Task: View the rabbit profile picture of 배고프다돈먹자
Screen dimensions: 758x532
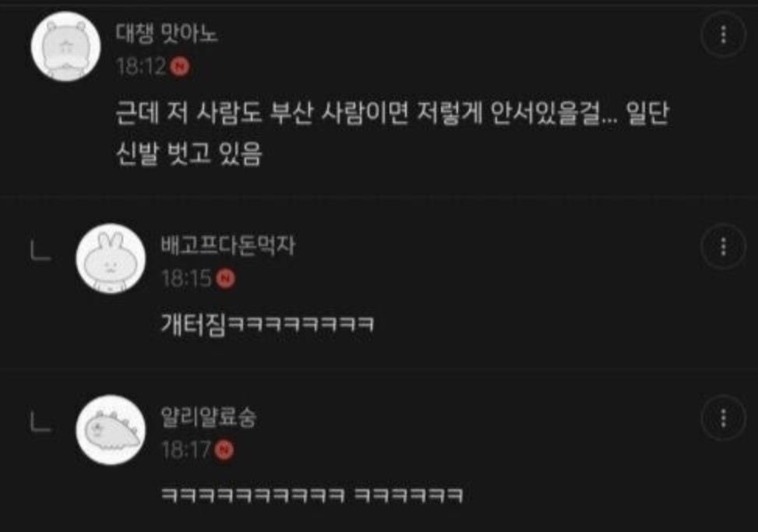Action: (111, 259)
